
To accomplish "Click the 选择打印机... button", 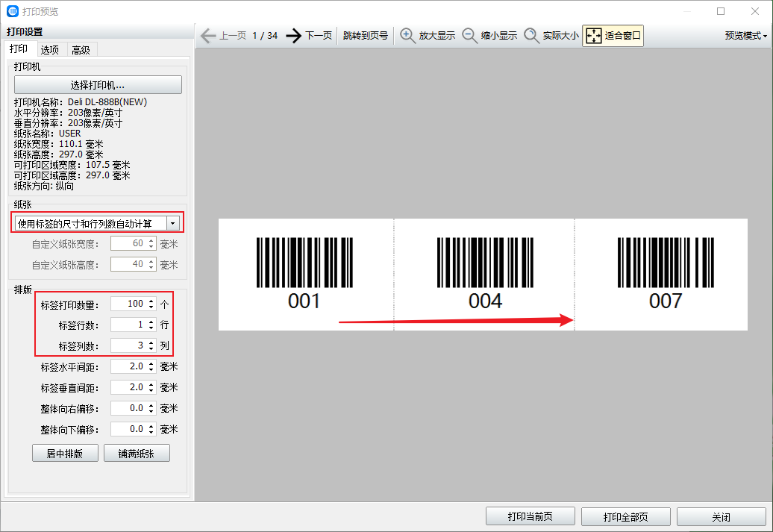I will click(98, 85).
